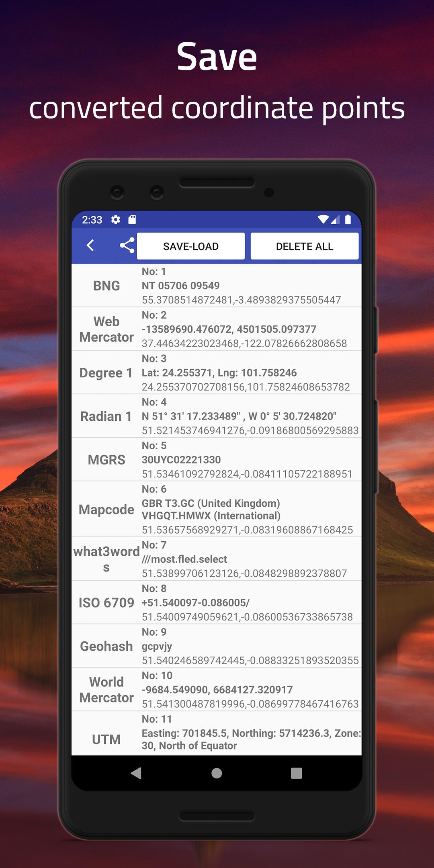
Task: Open the ISO 6709 saved point
Action: (217, 602)
